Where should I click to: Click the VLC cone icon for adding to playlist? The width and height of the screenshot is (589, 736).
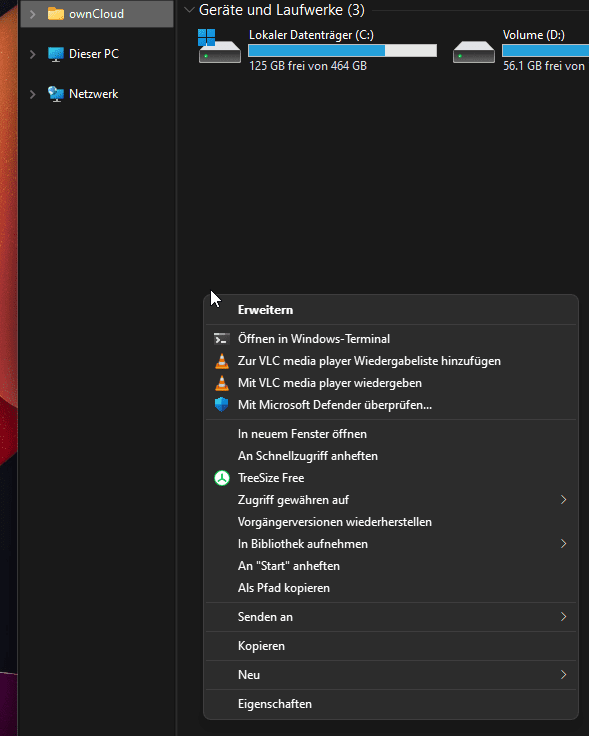pyautogui.click(x=222, y=361)
